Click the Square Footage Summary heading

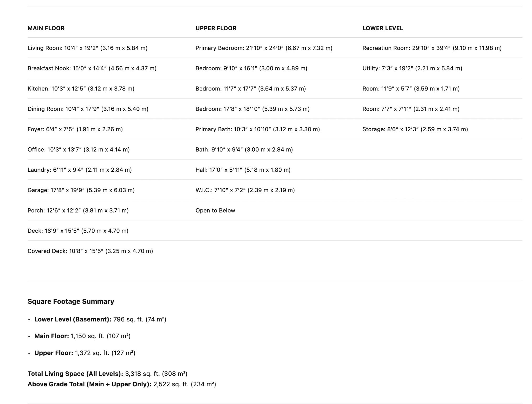click(71, 301)
